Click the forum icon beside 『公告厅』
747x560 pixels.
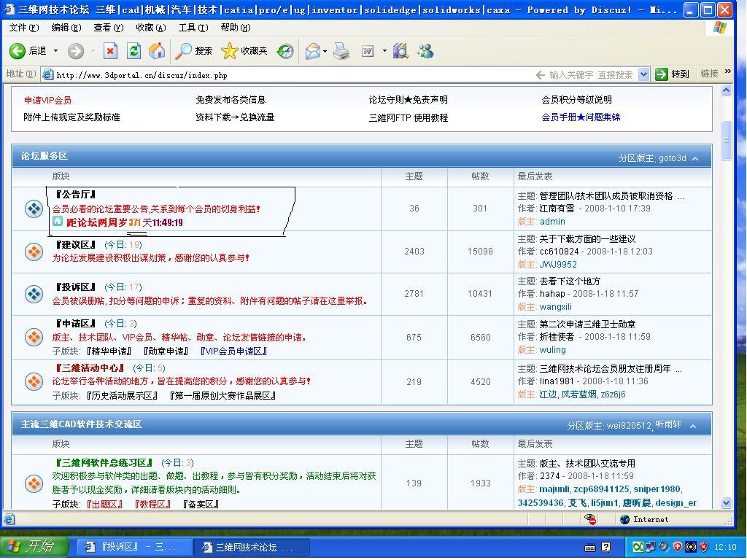34,209
